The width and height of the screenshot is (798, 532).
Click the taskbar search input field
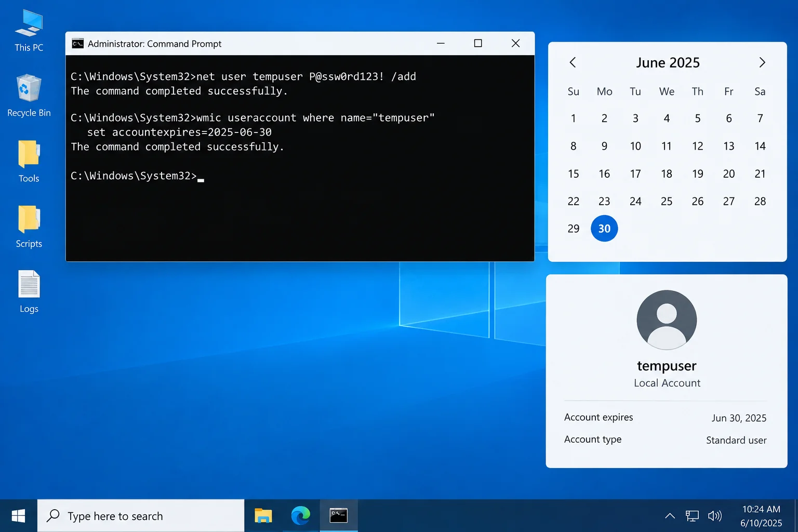[141, 516]
